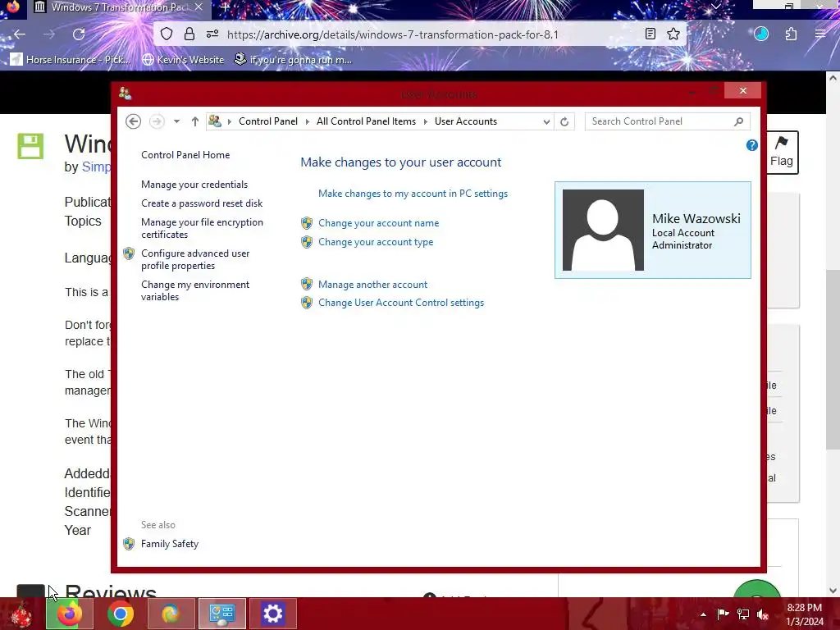Image resolution: width=840 pixels, height=630 pixels.
Task: Click the green floppy disk software icon
Action: click(x=30, y=146)
